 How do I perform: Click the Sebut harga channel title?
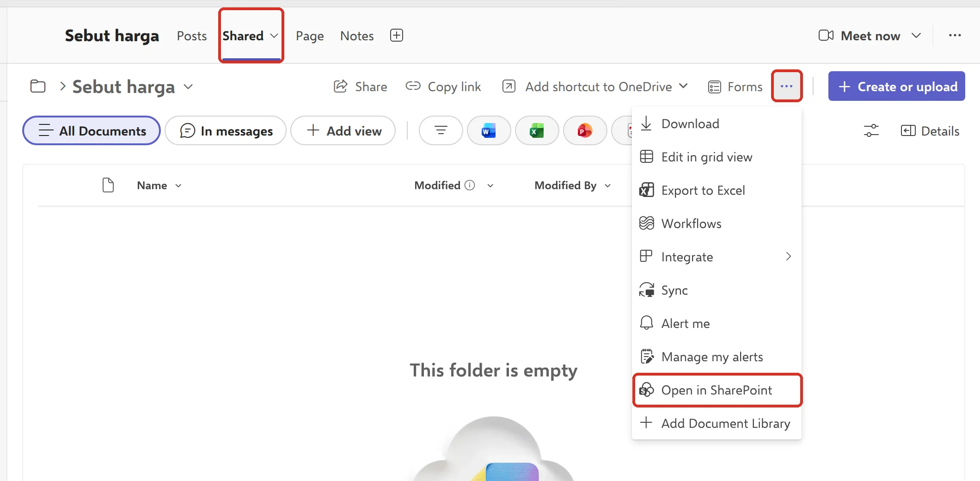112,36
